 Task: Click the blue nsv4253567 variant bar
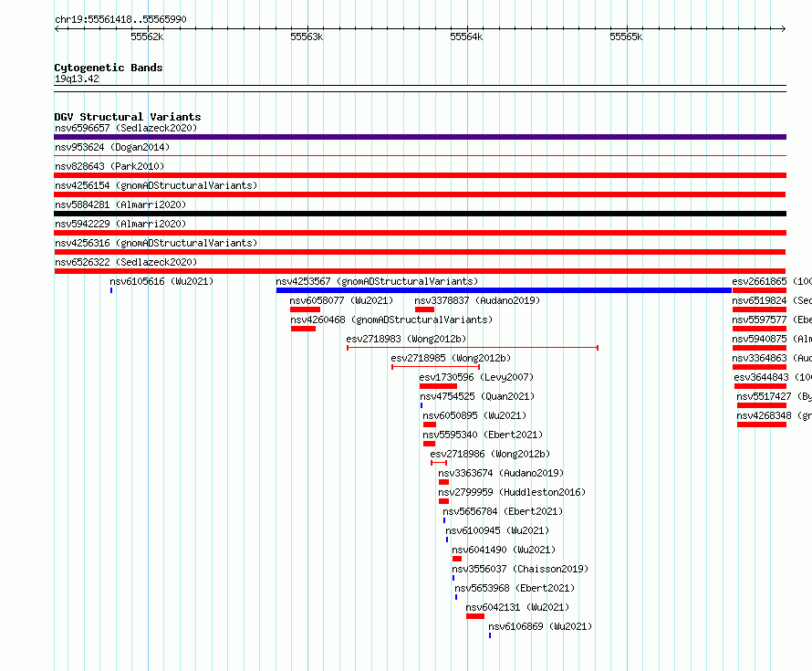(x=504, y=290)
